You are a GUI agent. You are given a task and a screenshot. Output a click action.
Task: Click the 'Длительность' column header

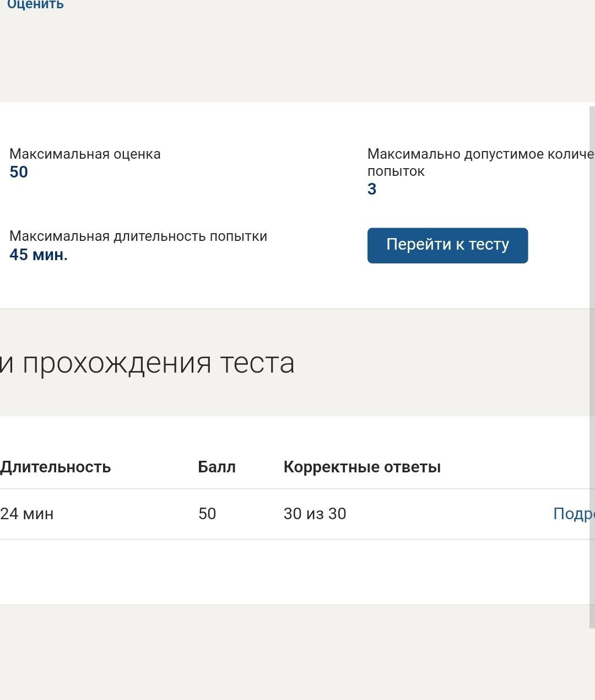click(x=56, y=467)
